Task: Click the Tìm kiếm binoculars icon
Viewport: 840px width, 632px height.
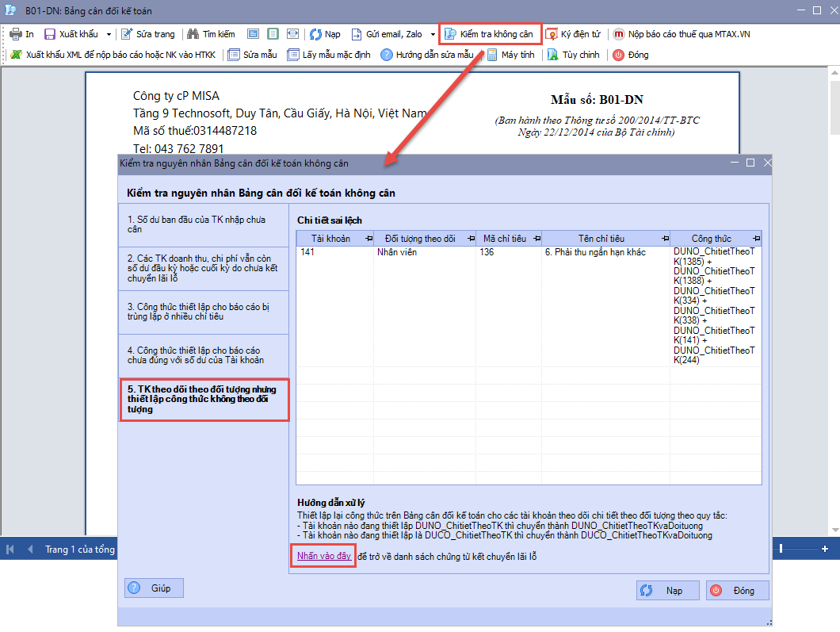Action: pos(193,34)
